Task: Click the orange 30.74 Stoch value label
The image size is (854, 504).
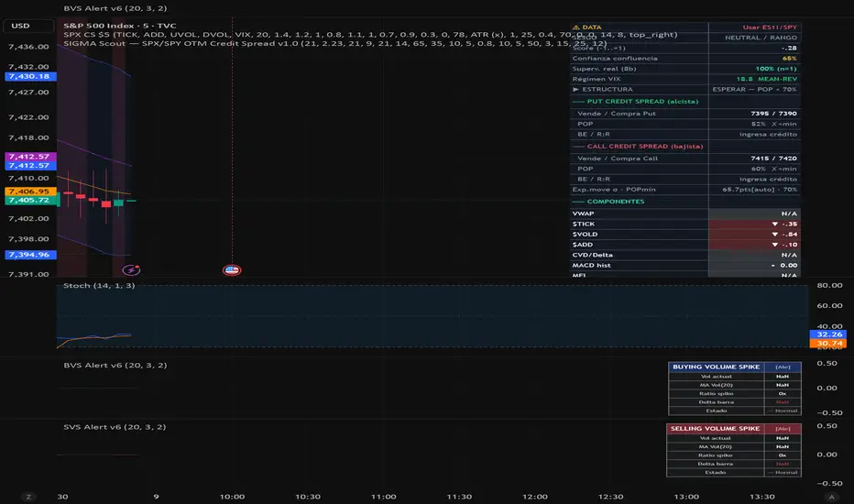Action: [828, 344]
